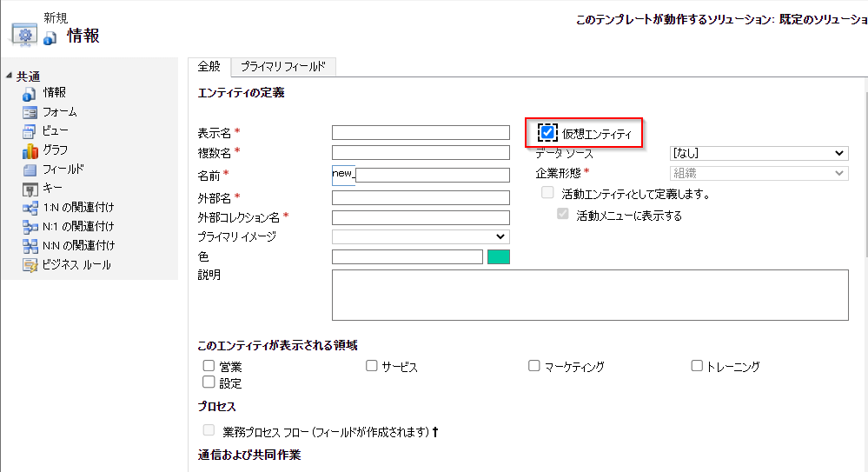The width and height of the screenshot is (868, 472).
Task: Click the 色 text input field
Action: coord(407,256)
